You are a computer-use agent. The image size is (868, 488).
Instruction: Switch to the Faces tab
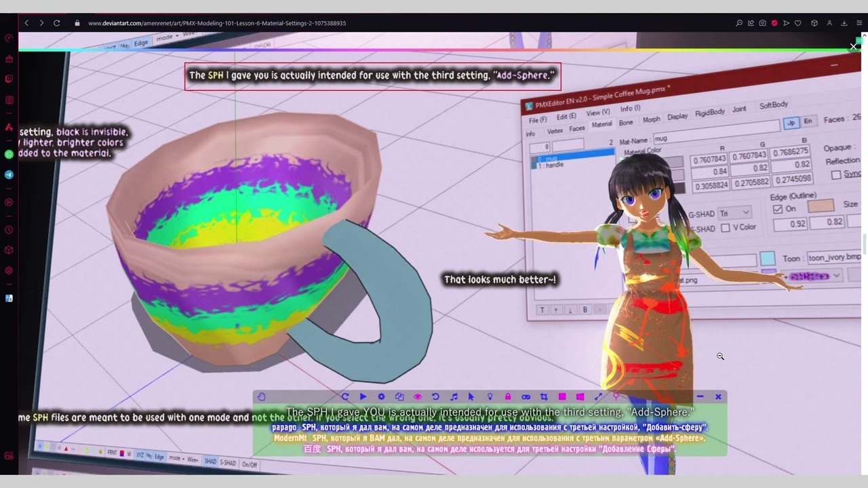click(577, 128)
